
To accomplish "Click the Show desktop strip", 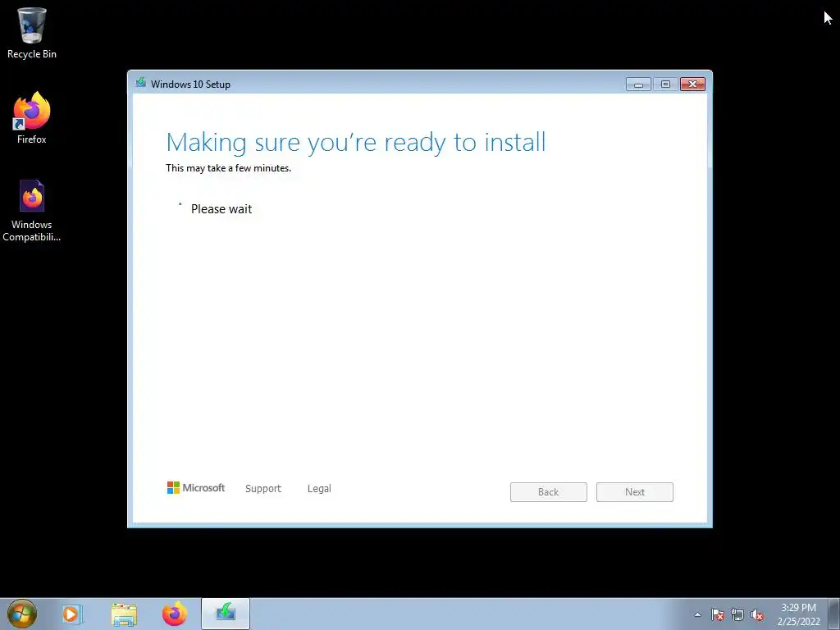I will (834, 614).
